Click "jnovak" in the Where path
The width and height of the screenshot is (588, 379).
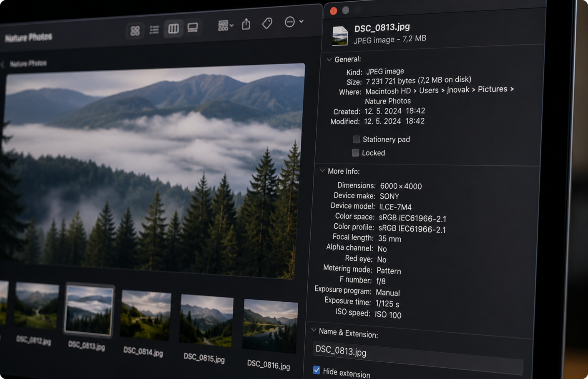point(458,90)
